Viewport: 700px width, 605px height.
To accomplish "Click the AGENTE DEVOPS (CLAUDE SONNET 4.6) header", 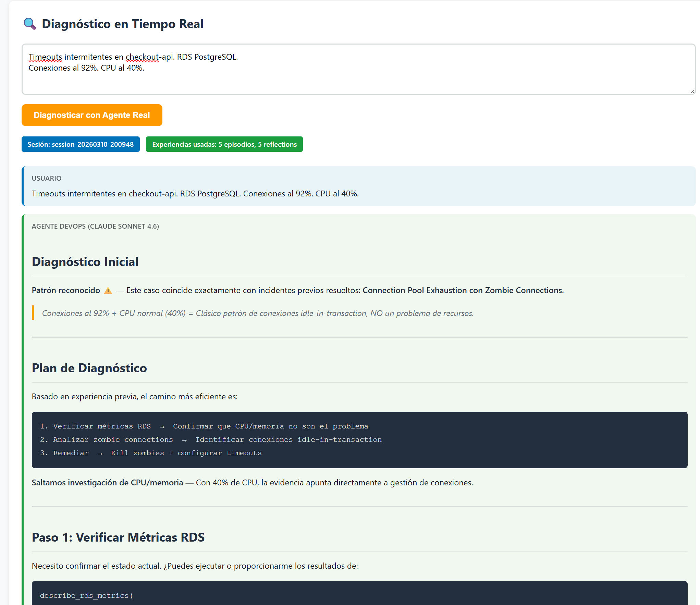I will point(96,226).
